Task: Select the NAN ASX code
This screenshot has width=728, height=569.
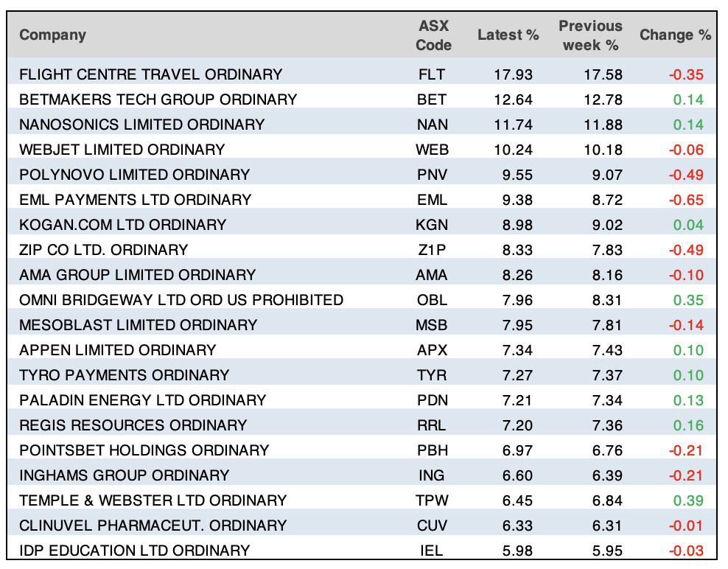Action: point(432,125)
